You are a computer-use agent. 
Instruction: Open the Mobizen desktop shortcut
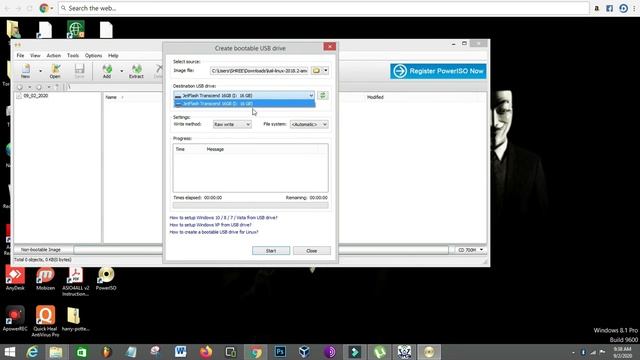point(45,279)
